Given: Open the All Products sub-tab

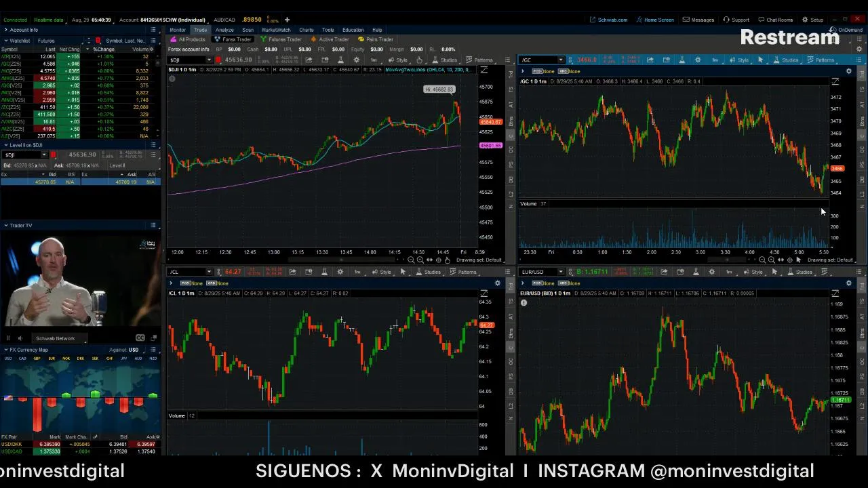Looking at the screenshot, I should click(x=188, y=39).
